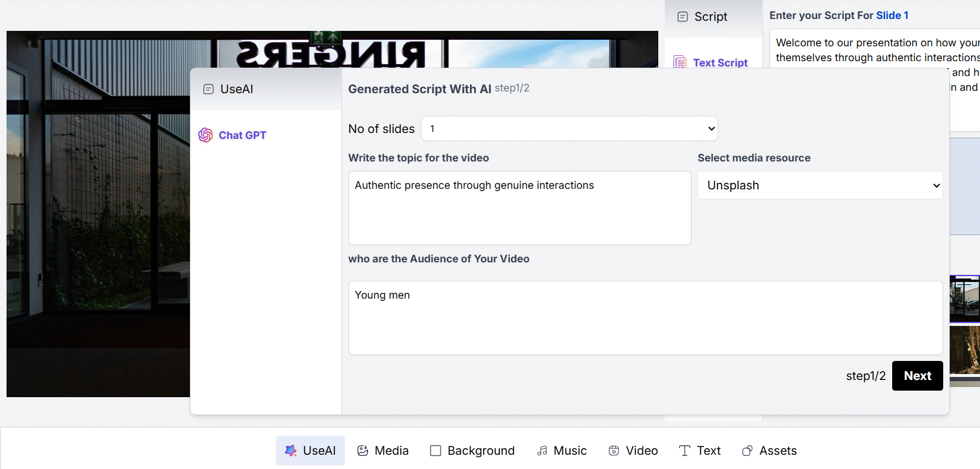Expand the Unsplash media resource dropdown
The height and width of the screenshot is (469, 980).
pyautogui.click(x=820, y=185)
